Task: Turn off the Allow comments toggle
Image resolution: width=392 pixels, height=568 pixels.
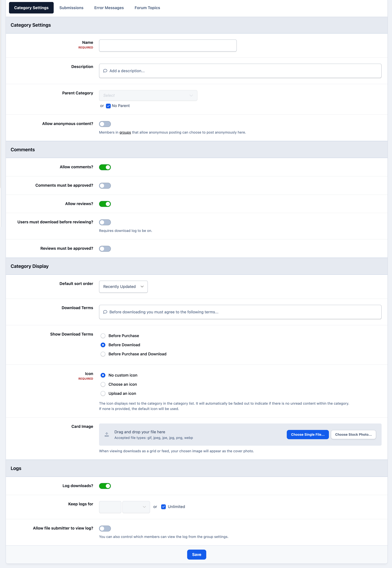Action: coord(105,167)
